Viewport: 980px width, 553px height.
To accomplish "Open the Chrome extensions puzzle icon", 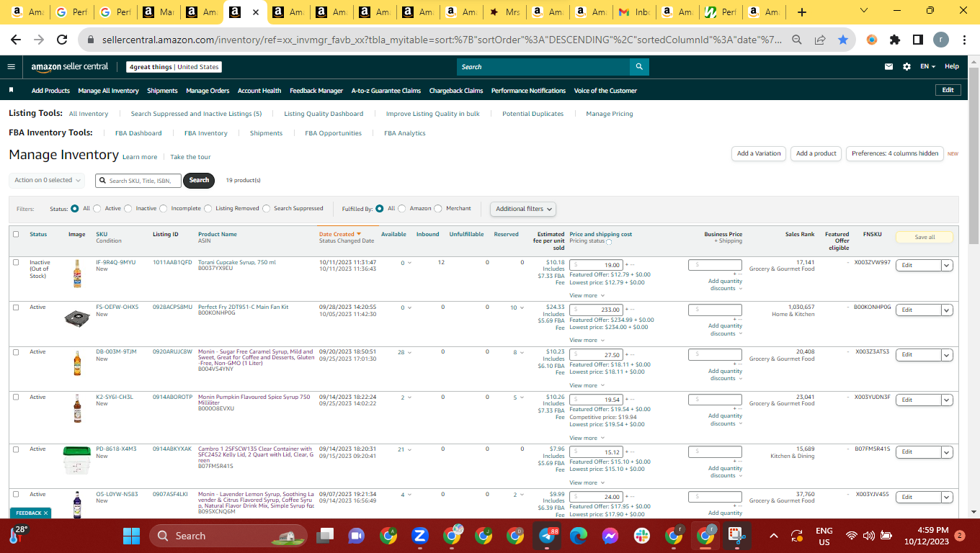I will click(895, 40).
